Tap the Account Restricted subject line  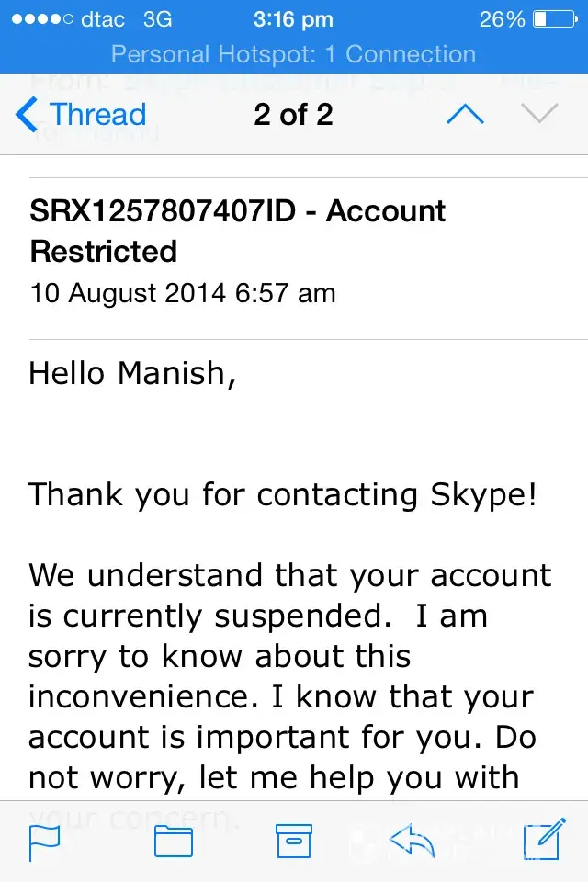click(x=238, y=231)
